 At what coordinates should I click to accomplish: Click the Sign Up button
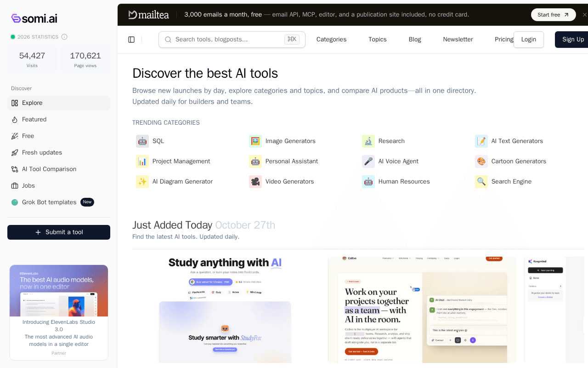pos(572,40)
